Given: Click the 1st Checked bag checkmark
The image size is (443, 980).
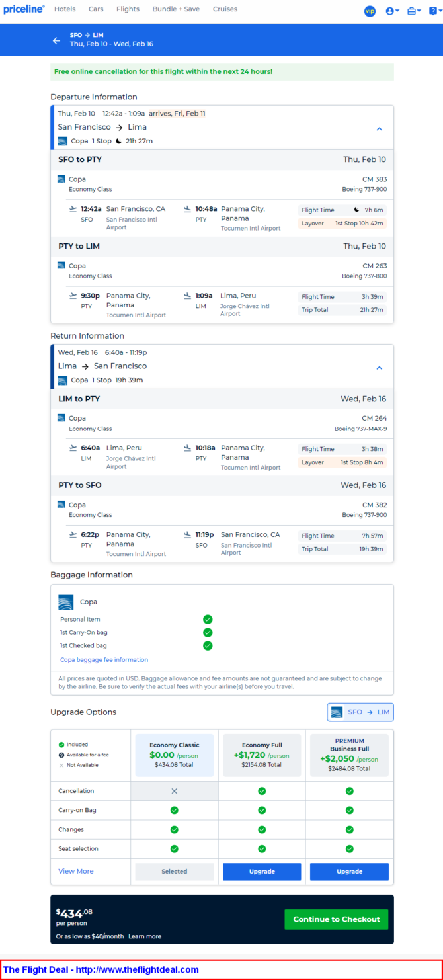Looking at the screenshot, I should (208, 646).
